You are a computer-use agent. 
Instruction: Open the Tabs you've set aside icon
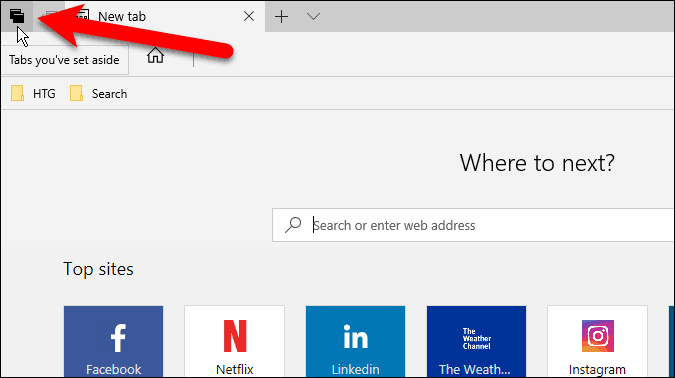pyautogui.click(x=17, y=16)
